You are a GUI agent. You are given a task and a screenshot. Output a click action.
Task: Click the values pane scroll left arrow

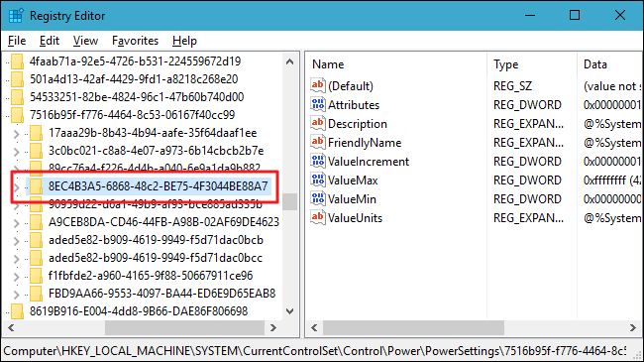(314, 328)
